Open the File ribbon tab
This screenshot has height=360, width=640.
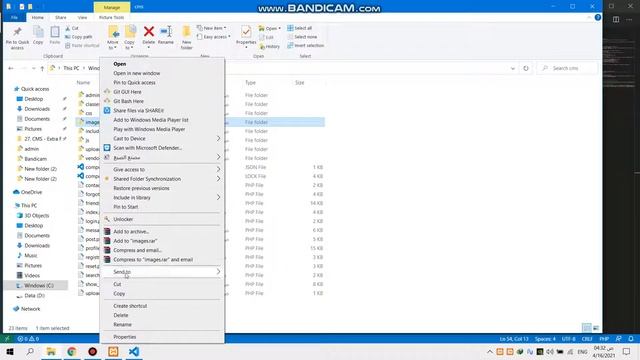point(14,18)
